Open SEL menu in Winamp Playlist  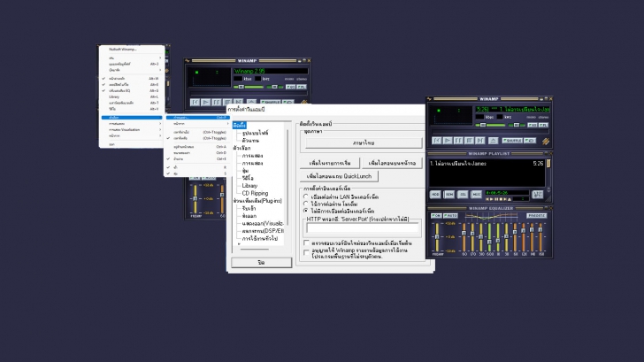[463, 195]
